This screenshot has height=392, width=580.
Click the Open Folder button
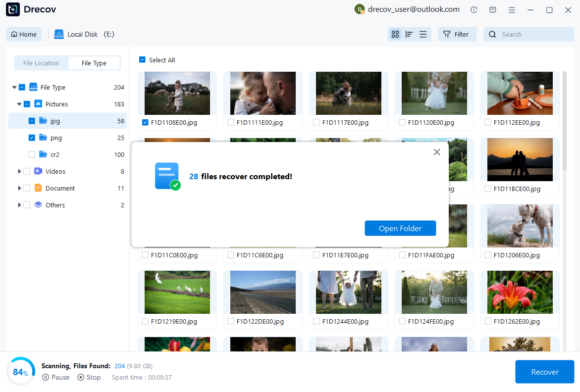tap(400, 228)
